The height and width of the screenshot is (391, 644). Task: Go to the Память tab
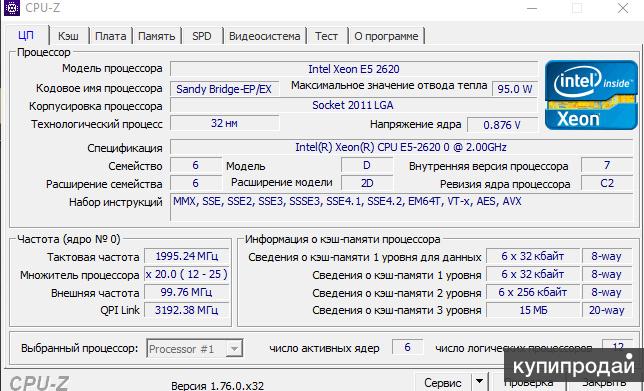coord(156,36)
